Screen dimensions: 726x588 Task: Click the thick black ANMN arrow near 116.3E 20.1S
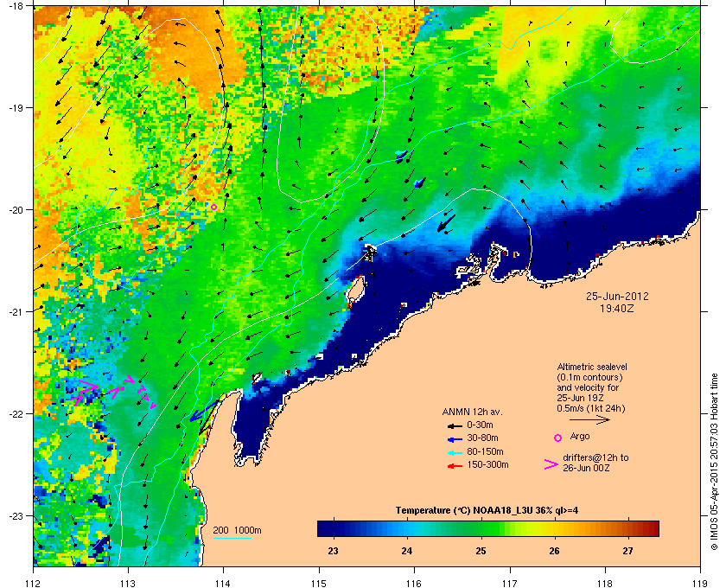tap(446, 223)
